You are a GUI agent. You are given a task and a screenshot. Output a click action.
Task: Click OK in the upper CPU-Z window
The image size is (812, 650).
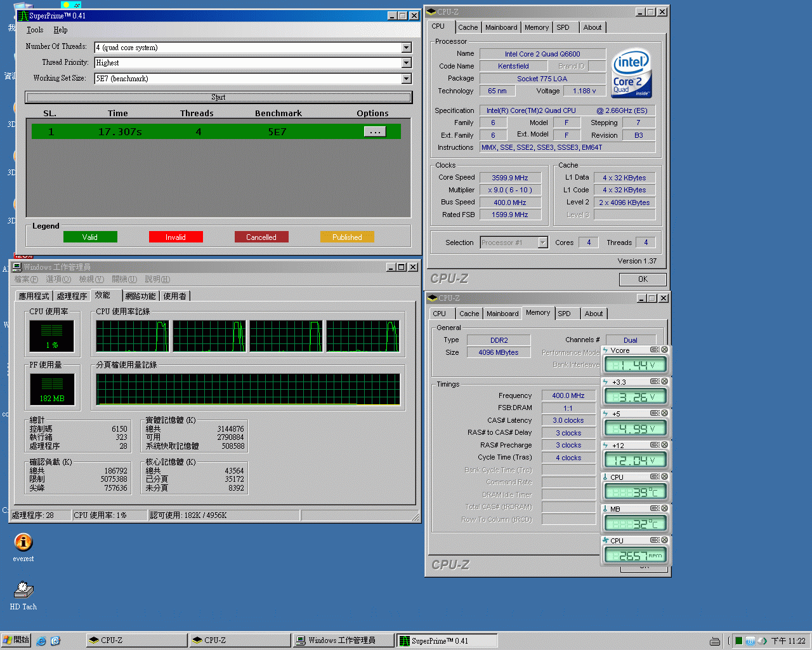tap(643, 279)
